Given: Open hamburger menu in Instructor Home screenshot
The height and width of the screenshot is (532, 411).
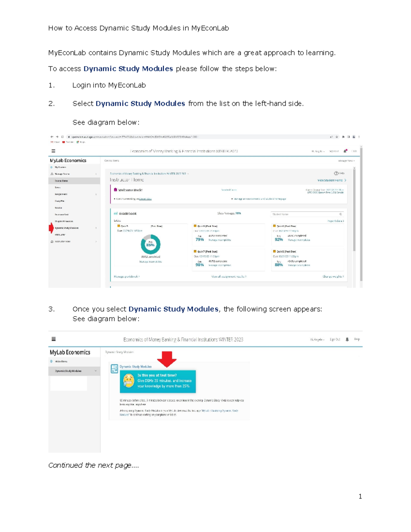Looking at the screenshot, I should 53,151.
